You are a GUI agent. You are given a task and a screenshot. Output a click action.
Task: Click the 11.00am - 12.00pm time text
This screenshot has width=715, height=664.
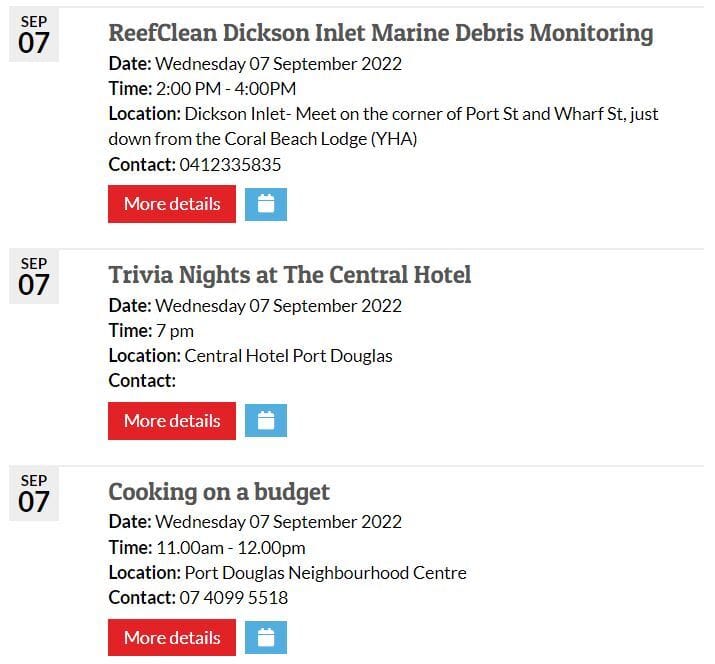pyautogui.click(x=230, y=548)
